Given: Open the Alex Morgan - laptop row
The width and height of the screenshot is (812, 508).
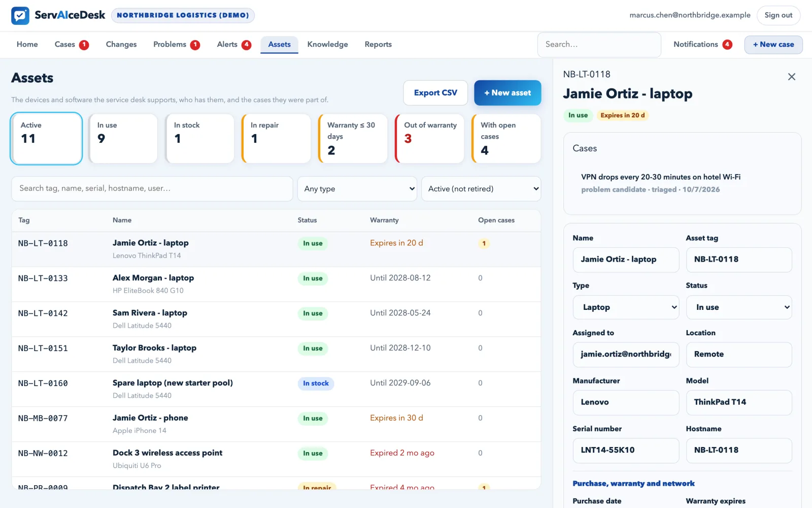Looking at the screenshot, I should click(276, 284).
